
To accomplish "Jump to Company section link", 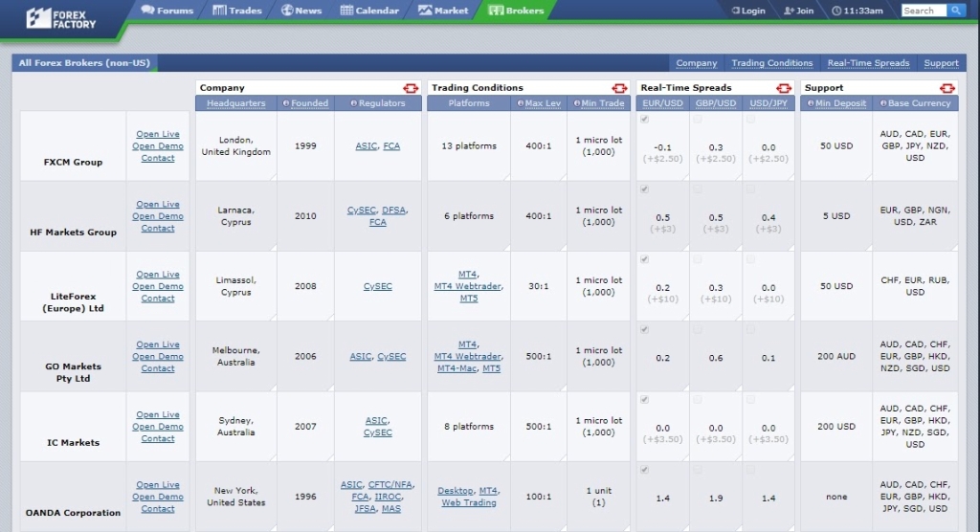I will point(697,63).
